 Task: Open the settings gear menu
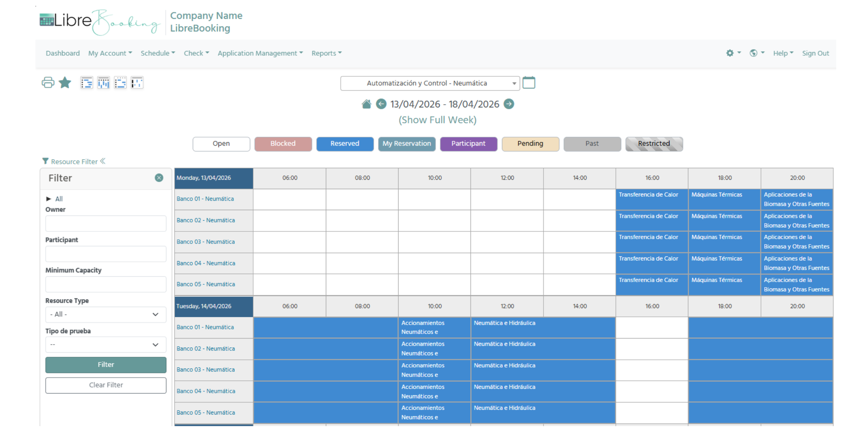733,53
